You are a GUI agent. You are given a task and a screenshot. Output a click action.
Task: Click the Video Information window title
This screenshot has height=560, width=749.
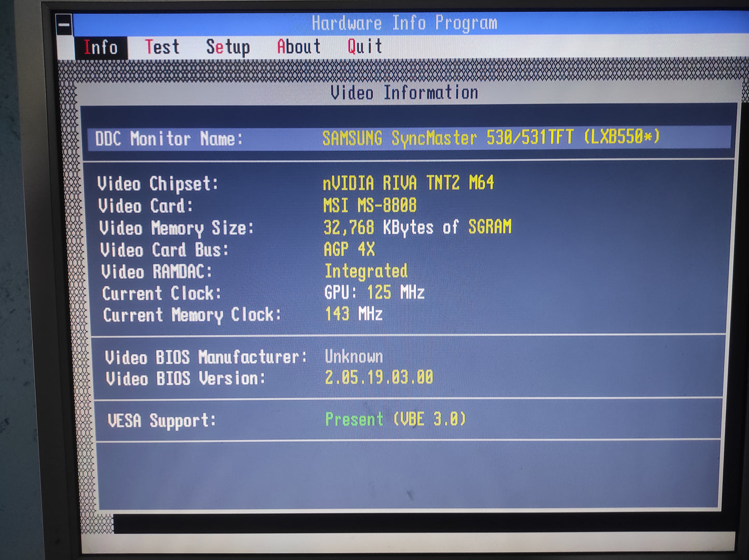point(404,93)
